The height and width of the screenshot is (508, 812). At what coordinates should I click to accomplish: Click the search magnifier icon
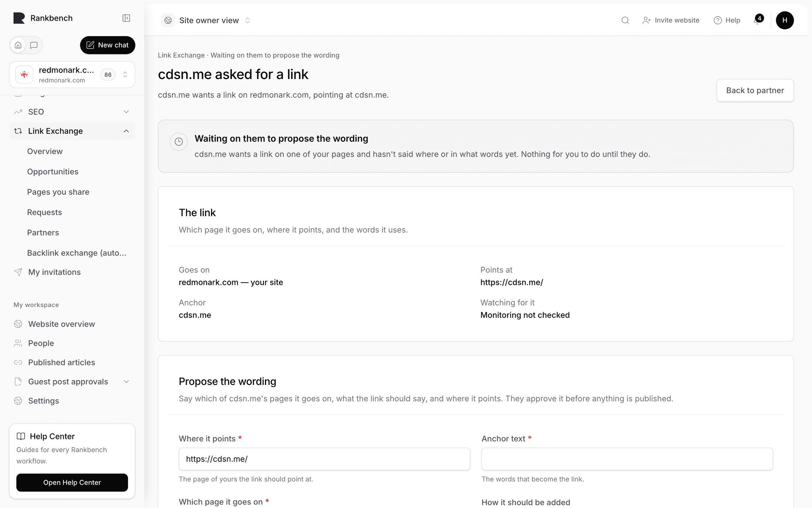[625, 20]
